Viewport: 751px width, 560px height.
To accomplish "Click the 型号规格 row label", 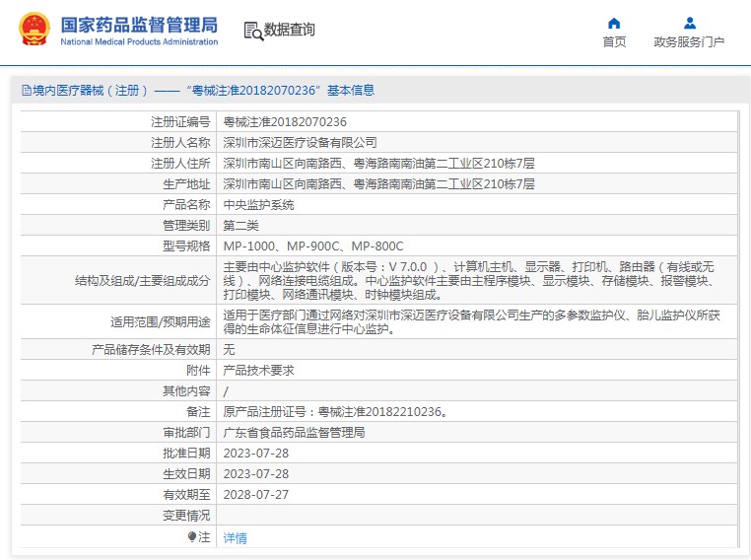I will pos(186,246).
